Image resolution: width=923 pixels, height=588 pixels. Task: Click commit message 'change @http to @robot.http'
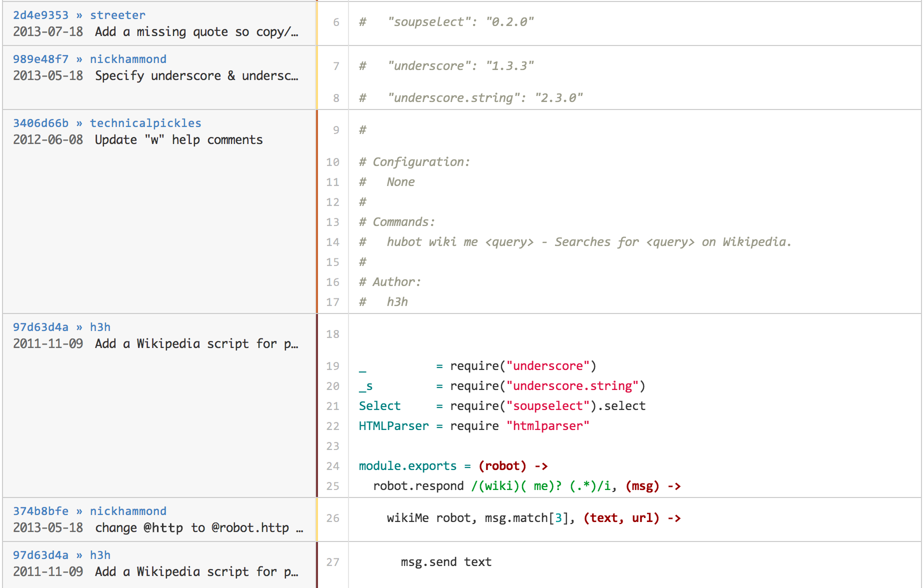coord(199,527)
